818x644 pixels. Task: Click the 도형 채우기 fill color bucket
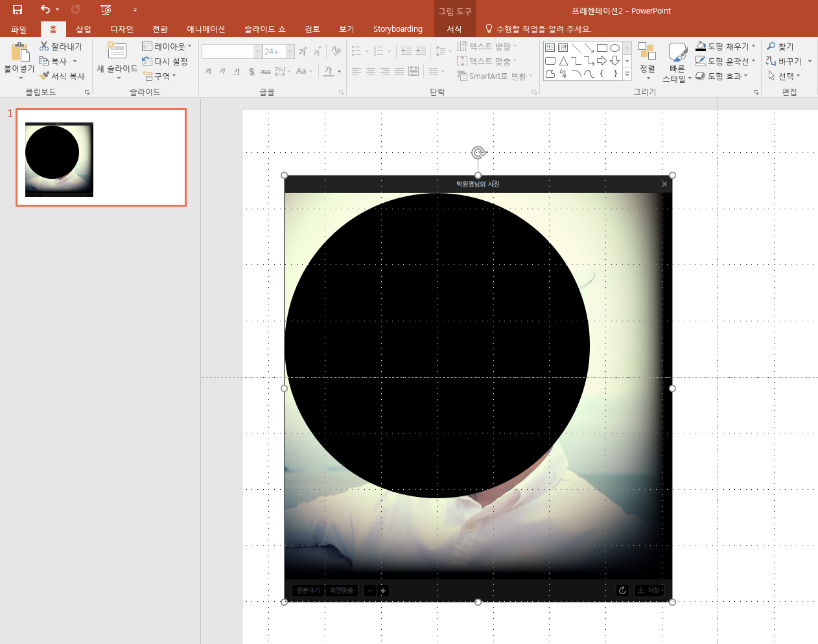click(701, 46)
